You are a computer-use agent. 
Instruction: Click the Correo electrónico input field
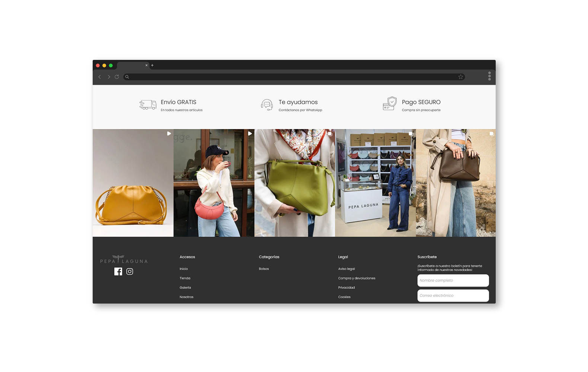tap(453, 296)
